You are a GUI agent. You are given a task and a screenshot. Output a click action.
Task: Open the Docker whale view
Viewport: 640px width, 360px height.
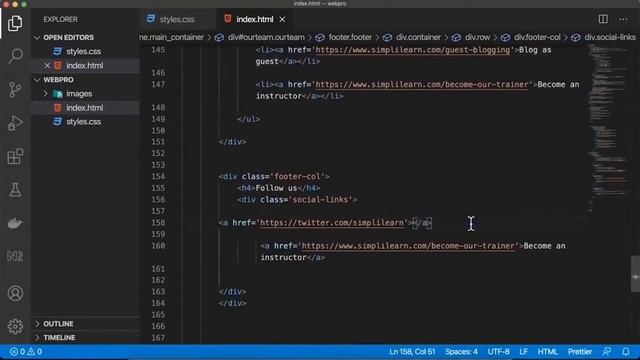click(x=15, y=223)
